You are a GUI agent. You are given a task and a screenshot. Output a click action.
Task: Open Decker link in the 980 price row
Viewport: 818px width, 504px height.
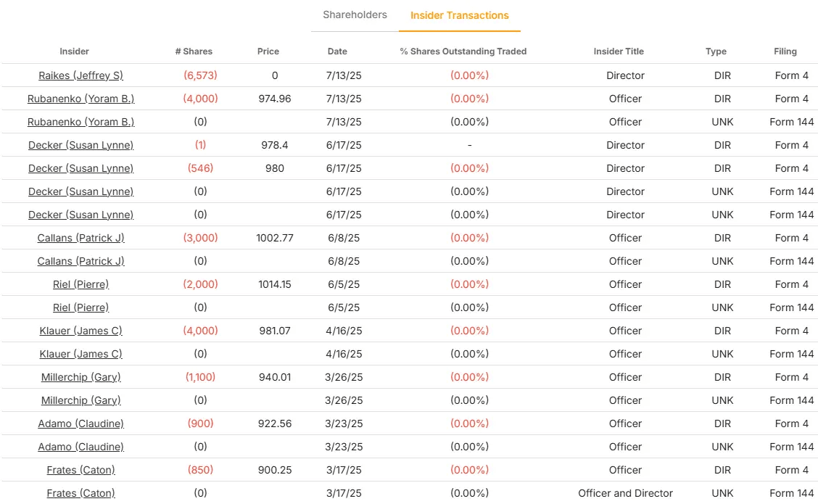pyautogui.click(x=80, y=168)
